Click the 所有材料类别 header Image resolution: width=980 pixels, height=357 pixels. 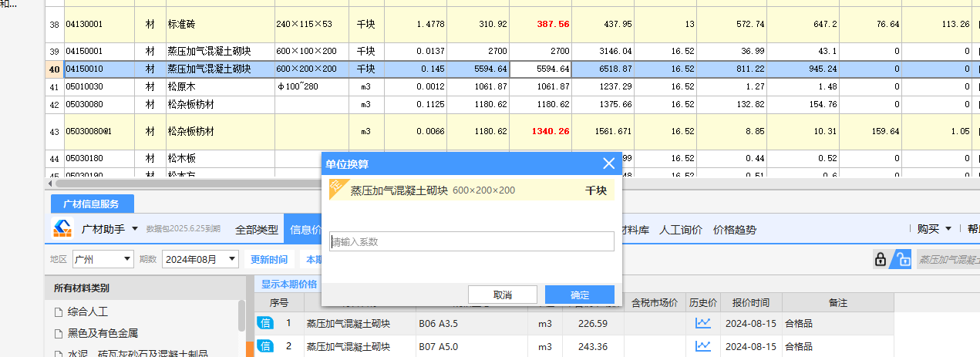[81, 288]
